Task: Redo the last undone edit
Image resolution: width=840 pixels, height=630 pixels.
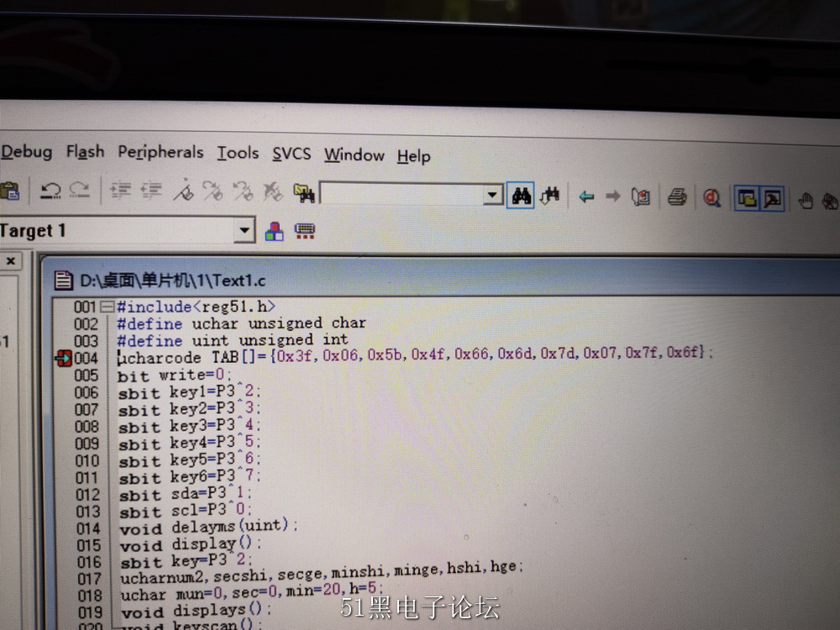Action: [x=80, y=190]
